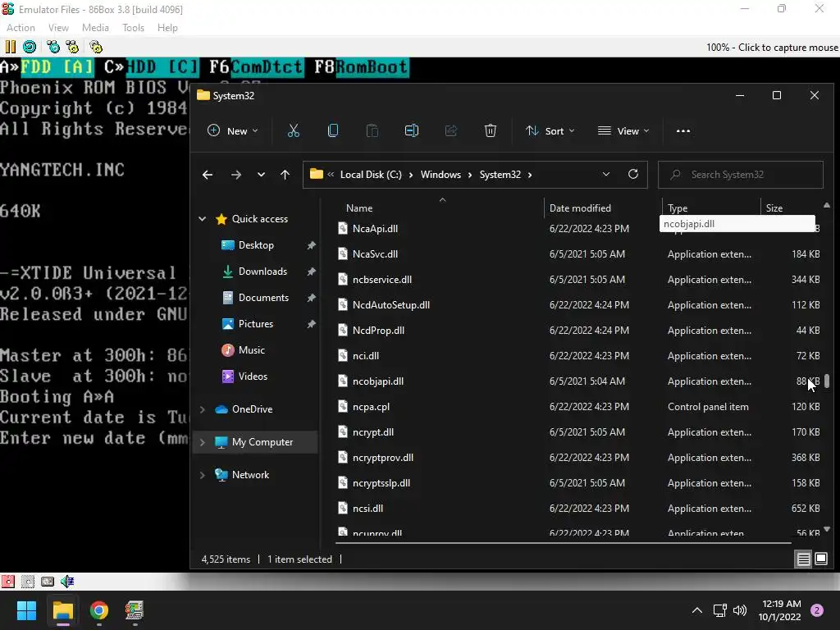The image size is (840, 630).
Task: Click the File Explorer taskbar icon
Action: coord(62,610)
